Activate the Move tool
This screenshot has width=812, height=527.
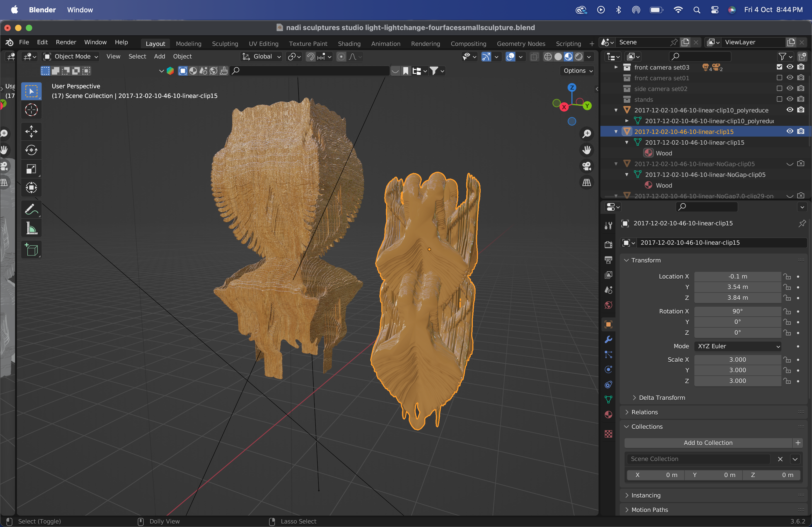[x=31, y=131]
